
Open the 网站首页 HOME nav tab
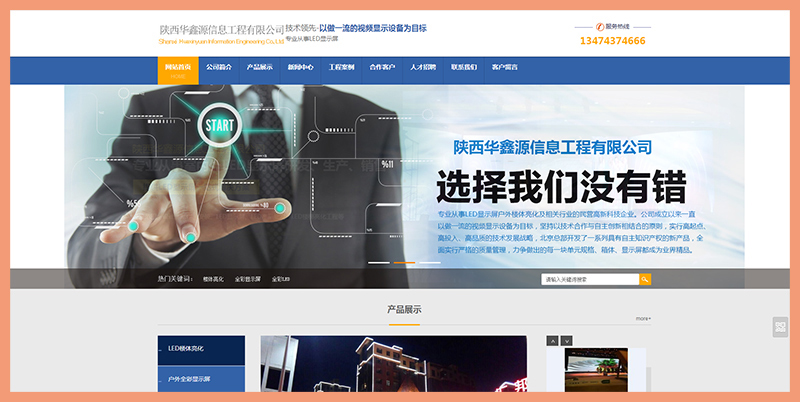[x=178, y=70]
